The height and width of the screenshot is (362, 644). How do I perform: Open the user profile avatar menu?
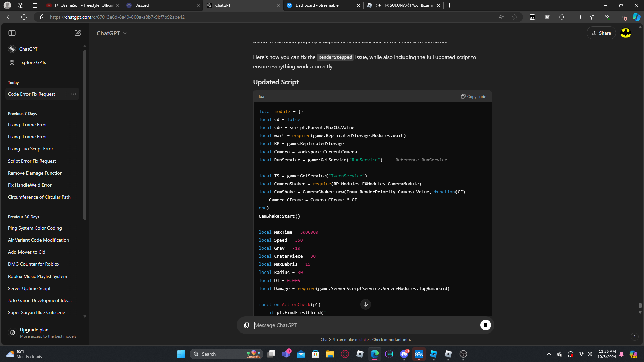click(626, 33)
